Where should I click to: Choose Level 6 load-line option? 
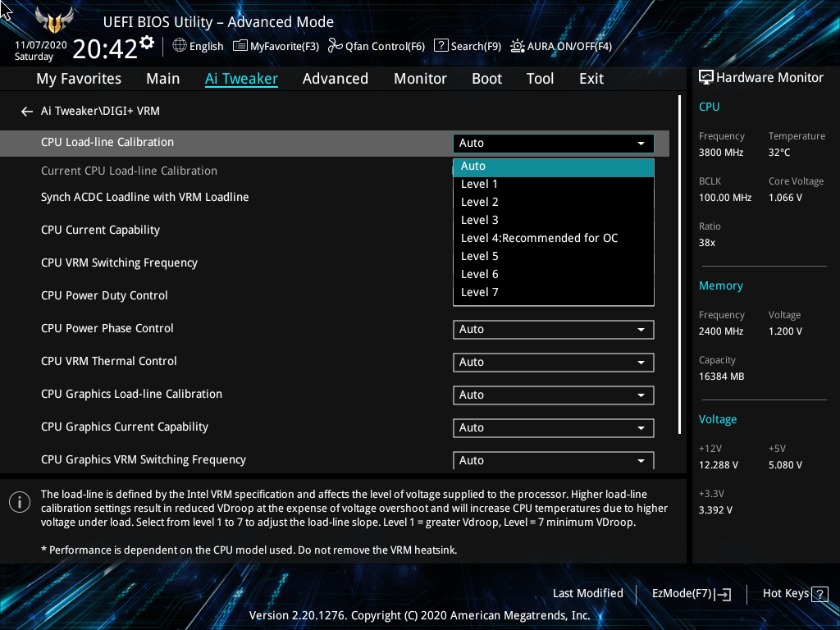tap(554, 274)
